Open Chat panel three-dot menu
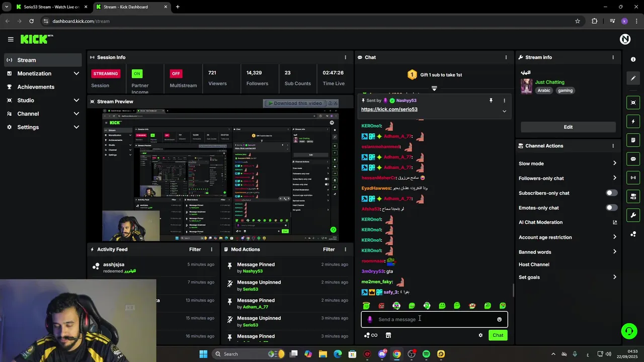 pos(506,57)
